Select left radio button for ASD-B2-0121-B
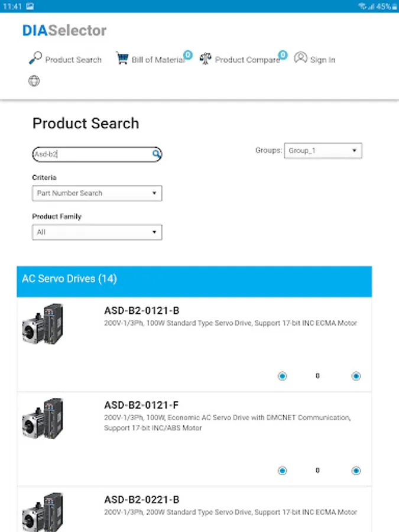The width and height of the screenshot is (399, 532). click(283, 376)
